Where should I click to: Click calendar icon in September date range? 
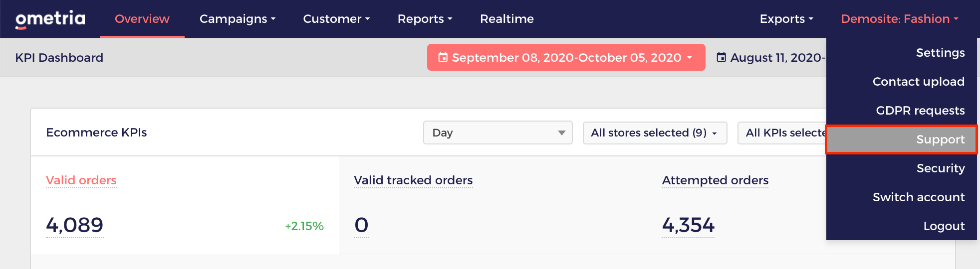point(443,57)
